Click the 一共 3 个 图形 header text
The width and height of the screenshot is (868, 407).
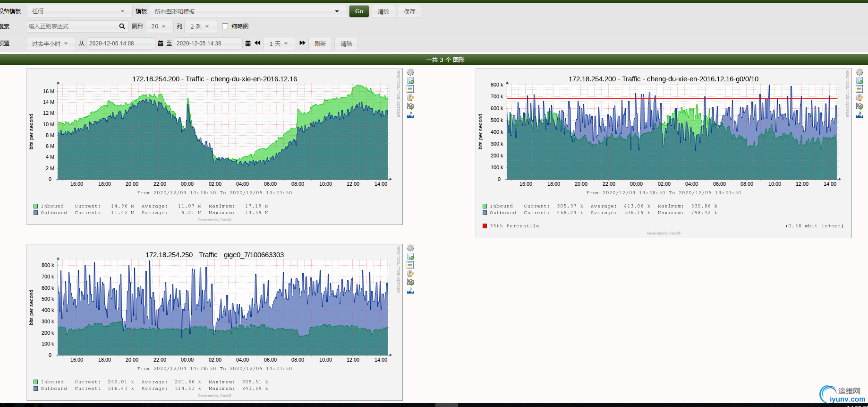click(445, 60)
